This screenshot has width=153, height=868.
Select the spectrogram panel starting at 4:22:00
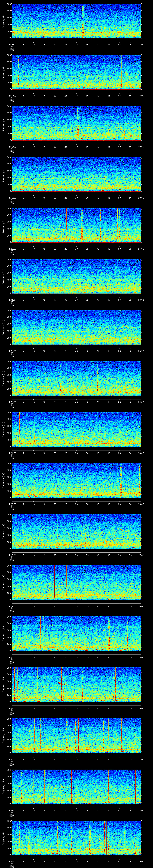77,327
